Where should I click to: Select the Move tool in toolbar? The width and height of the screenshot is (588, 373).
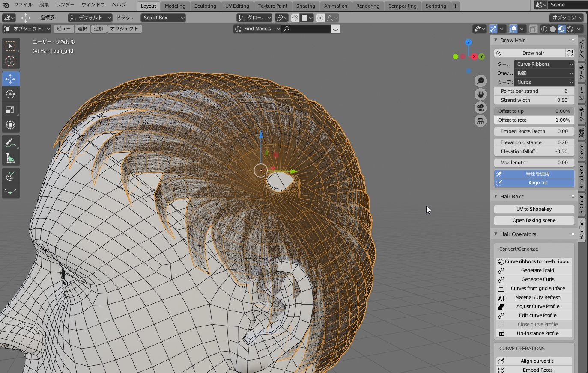tap(10, 79)
